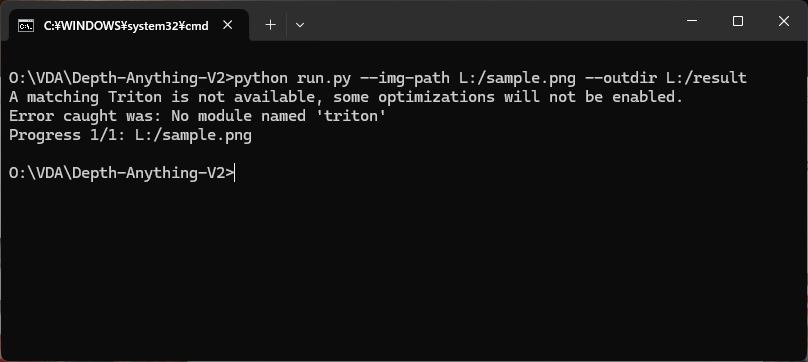
Task: Place cursor at the bottom command prompt
Action: coord(235,173)
